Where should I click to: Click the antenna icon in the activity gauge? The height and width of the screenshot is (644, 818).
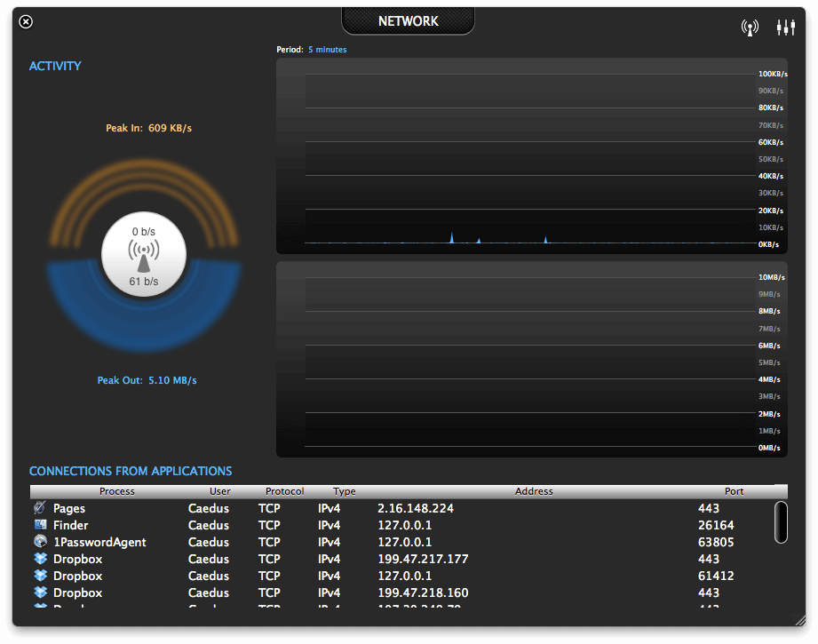click(144, 256)
